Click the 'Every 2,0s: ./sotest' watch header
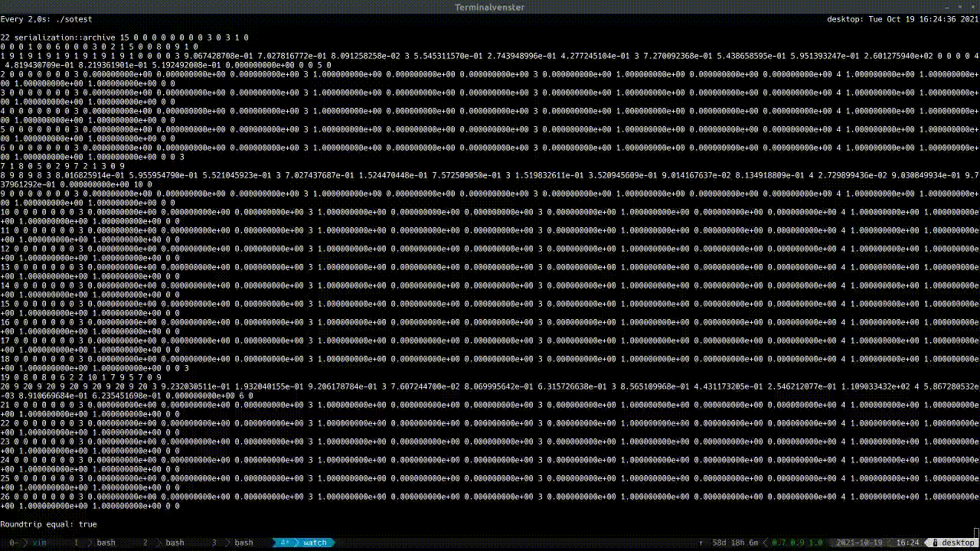This screenshot has width=980, height=551. pyautogui.click(x=46, y=18)
